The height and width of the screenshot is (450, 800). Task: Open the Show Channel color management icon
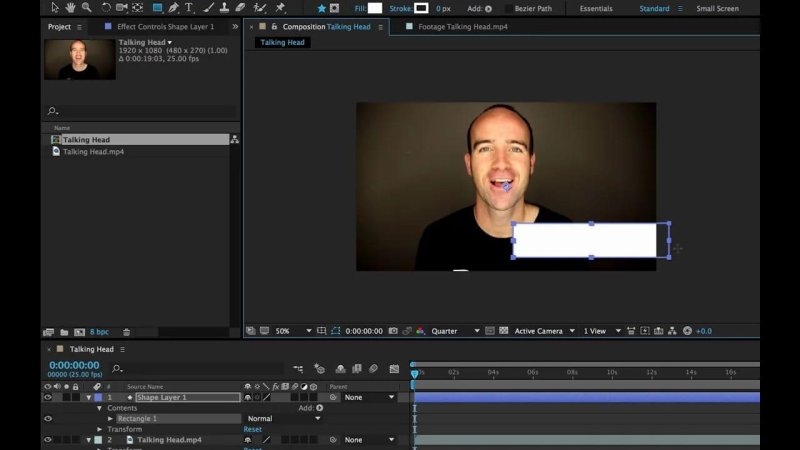420,331
